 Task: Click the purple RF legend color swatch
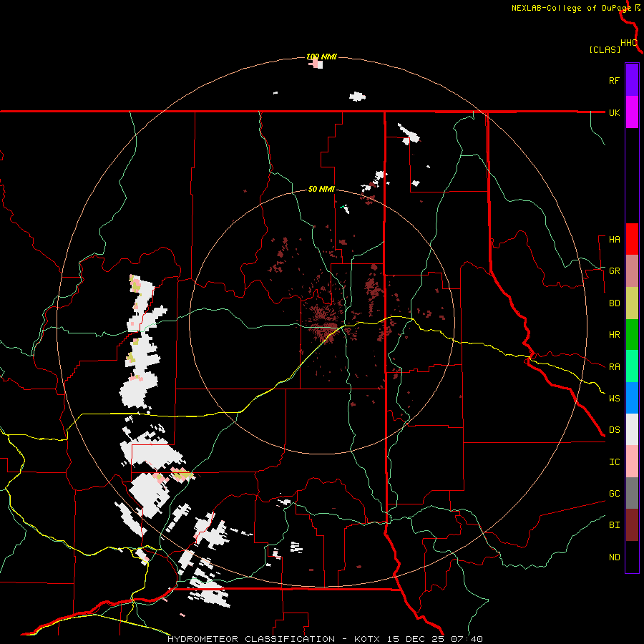(x=632, y=80)
